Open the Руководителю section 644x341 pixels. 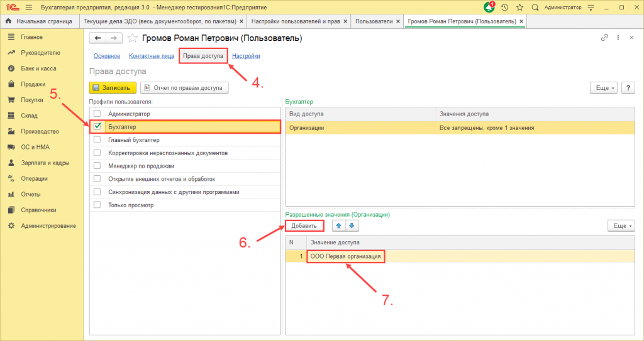point(40,53)
